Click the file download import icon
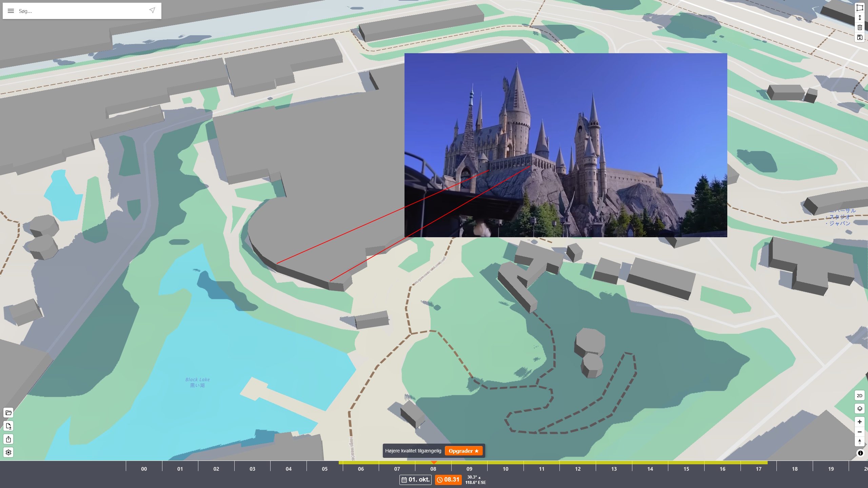Image resolution: width=868 pixels, height=488 pixels. pyautogui.click(x=8, y=426)
